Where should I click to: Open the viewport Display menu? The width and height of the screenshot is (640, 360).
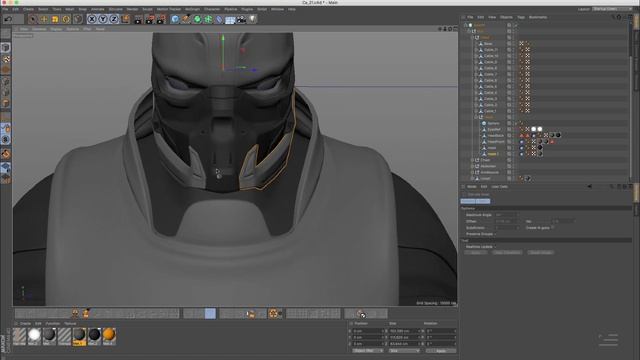click(x=56, y=29)
